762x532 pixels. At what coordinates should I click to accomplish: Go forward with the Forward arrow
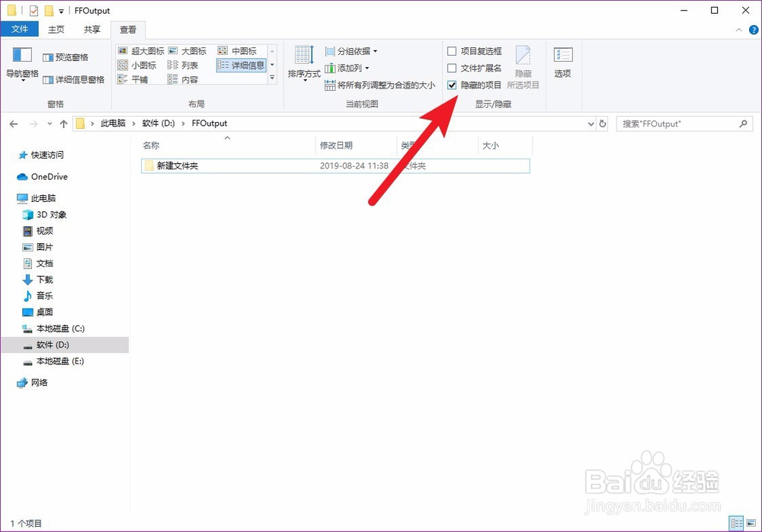click(x=34, y=124)
